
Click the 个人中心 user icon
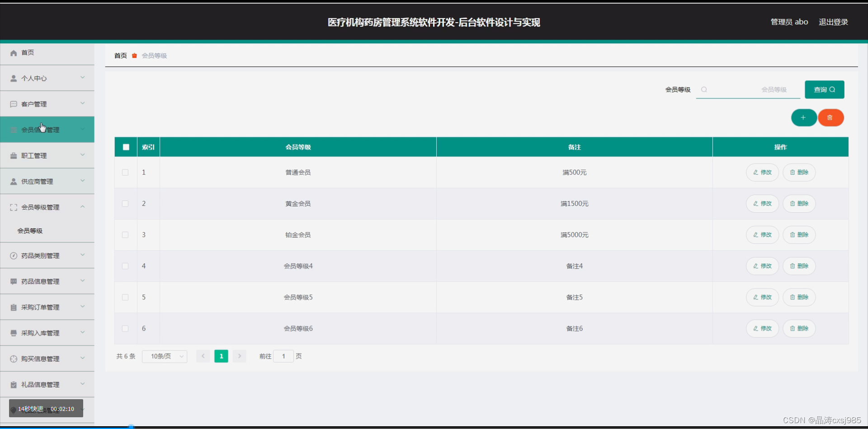pyautogui.click(x=14, y=79)
